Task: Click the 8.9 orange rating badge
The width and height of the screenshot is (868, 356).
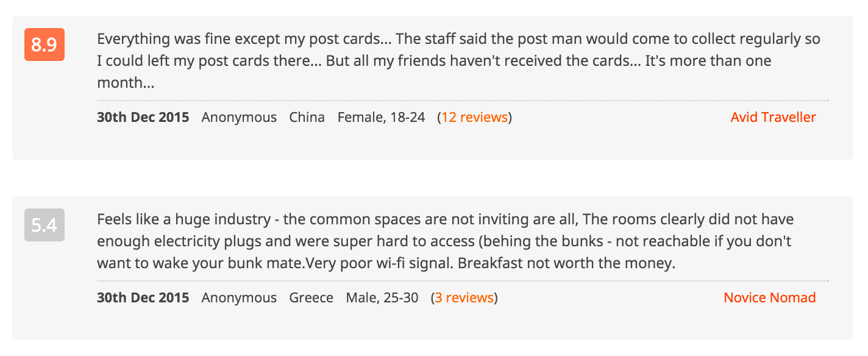Action: [44, 44]
